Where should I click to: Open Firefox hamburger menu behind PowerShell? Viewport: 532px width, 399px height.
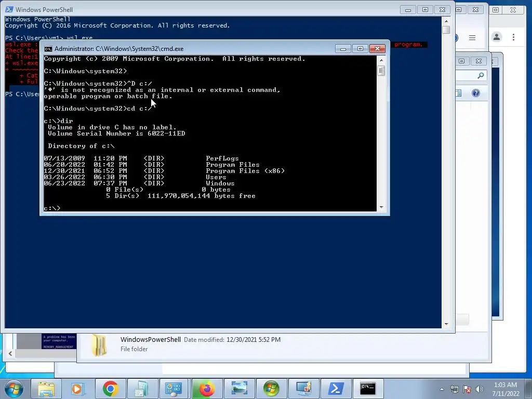click(x=472, y=37)
